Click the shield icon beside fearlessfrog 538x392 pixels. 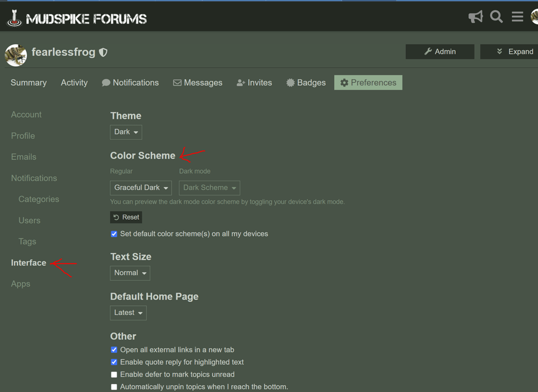(x=103, y=52)
